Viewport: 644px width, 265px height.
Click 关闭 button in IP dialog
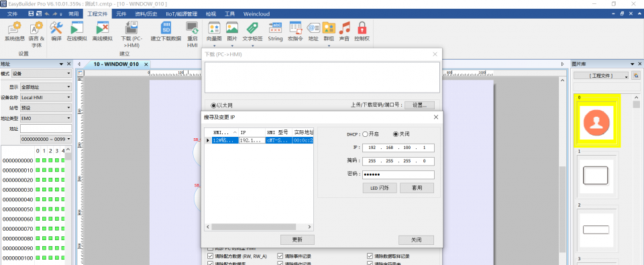coord(416,240)
